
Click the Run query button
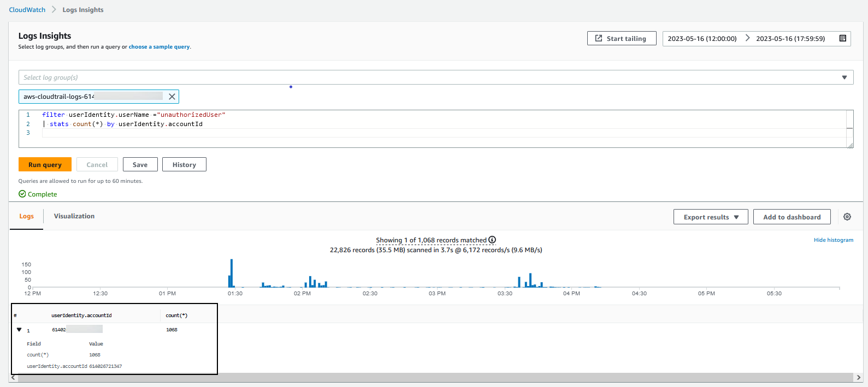[x=45, y=164]
